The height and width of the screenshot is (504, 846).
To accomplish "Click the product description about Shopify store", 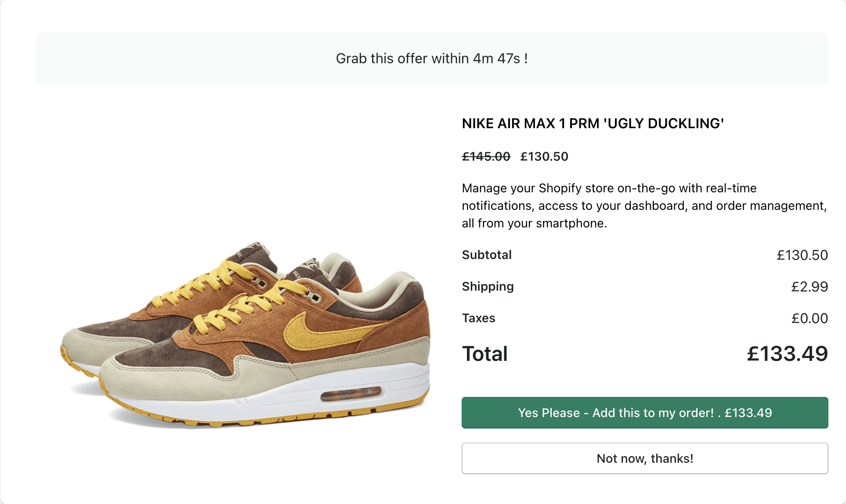I will [644, 205].
